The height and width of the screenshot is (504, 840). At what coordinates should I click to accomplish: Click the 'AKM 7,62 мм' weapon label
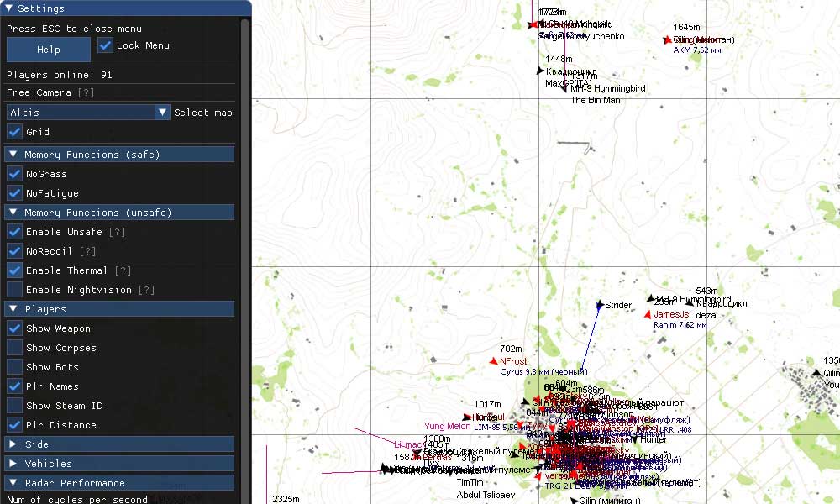click(697, 50)
